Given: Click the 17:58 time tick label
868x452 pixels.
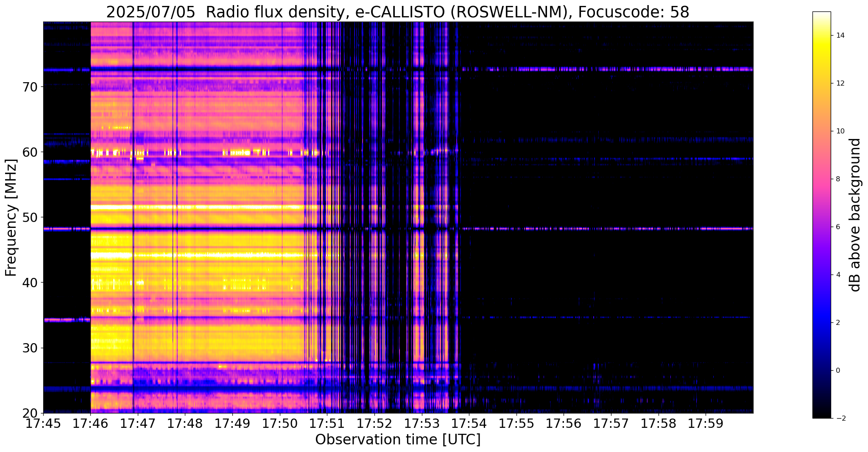Looking at the screenshot, I should pyautogui.click(x=659, y=423).
